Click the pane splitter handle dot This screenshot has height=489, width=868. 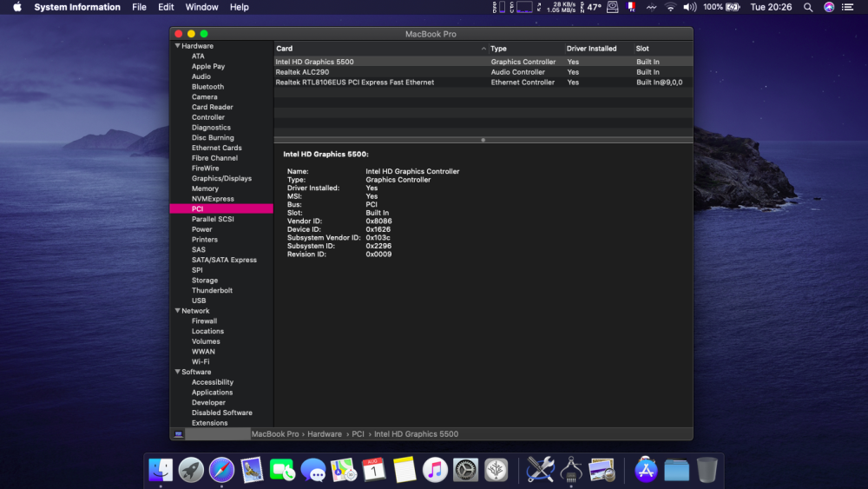click(x=483, y=140)
